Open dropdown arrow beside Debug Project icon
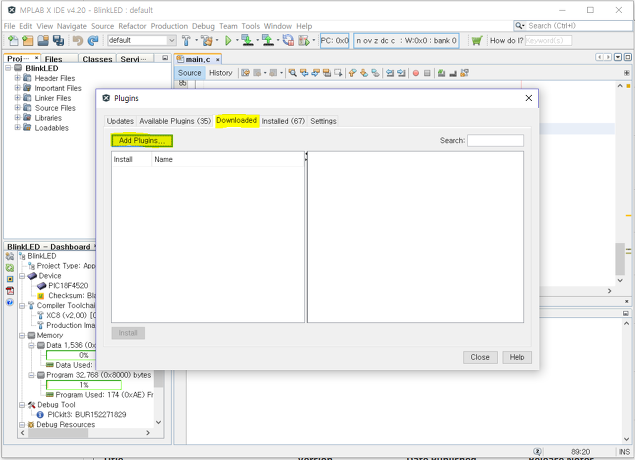 [x=314, y=40]
